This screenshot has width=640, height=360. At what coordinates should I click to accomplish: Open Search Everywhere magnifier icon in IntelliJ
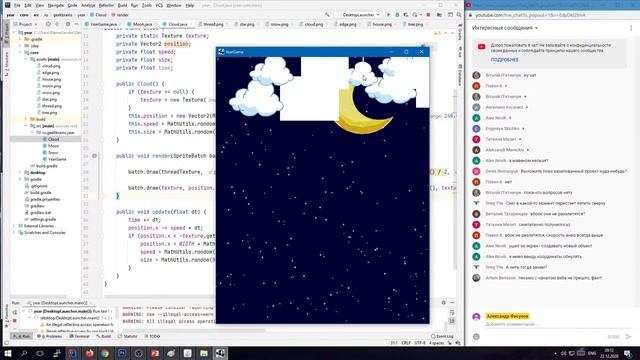[459, 15]
